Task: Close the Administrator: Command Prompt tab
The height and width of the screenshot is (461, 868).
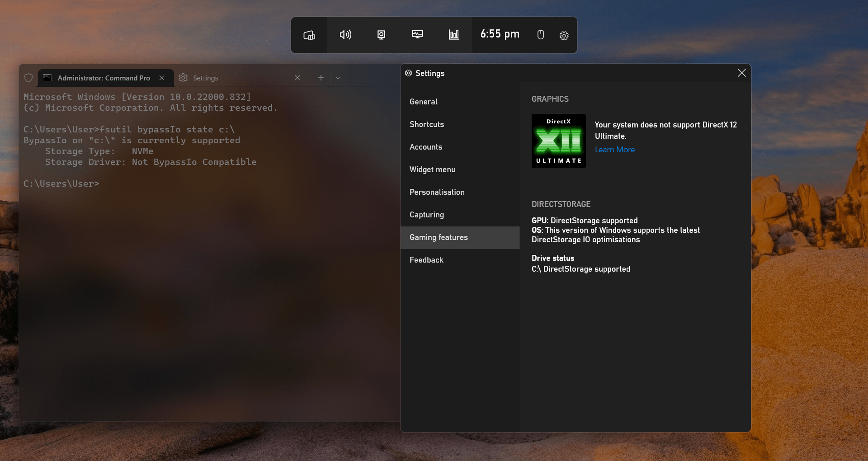Action: (162, 78)
